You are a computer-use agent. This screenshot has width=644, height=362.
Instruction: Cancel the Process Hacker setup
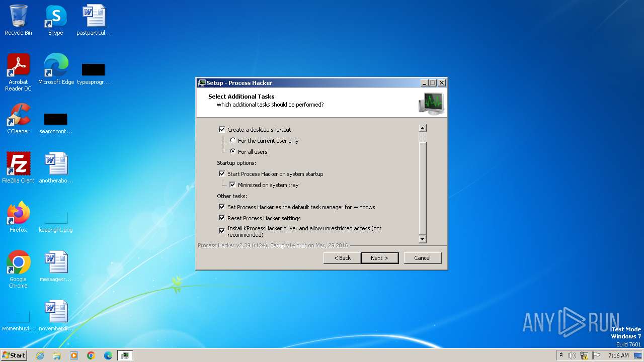coord(422,258)
